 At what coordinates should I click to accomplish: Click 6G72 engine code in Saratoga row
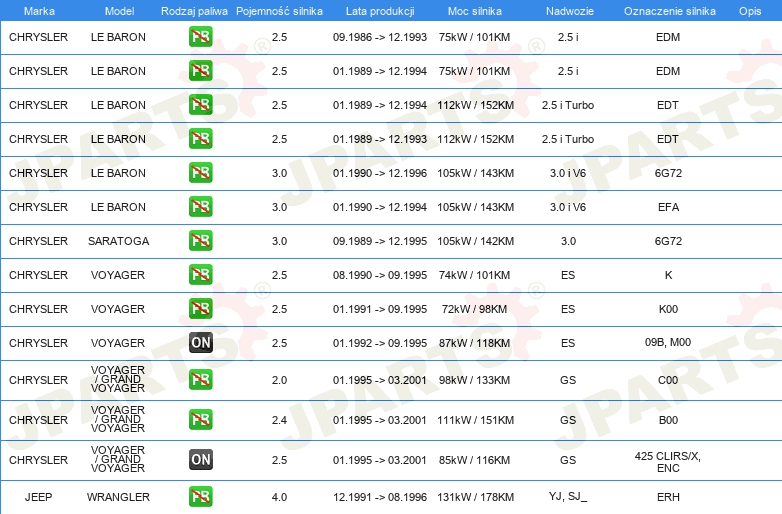[x=668, y=241]
